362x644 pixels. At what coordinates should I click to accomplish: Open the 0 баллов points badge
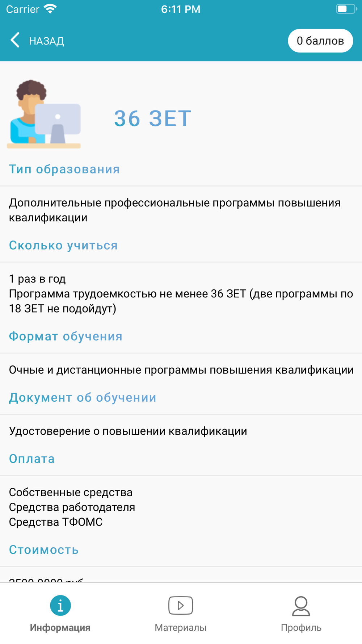pyautogui.click(x=320, y=41)
